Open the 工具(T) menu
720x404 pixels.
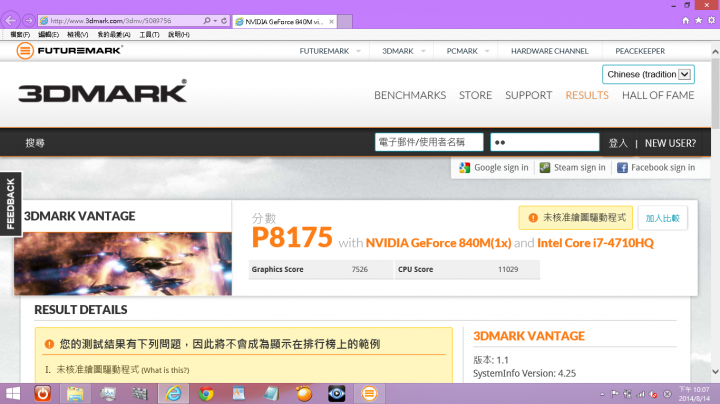149,34
